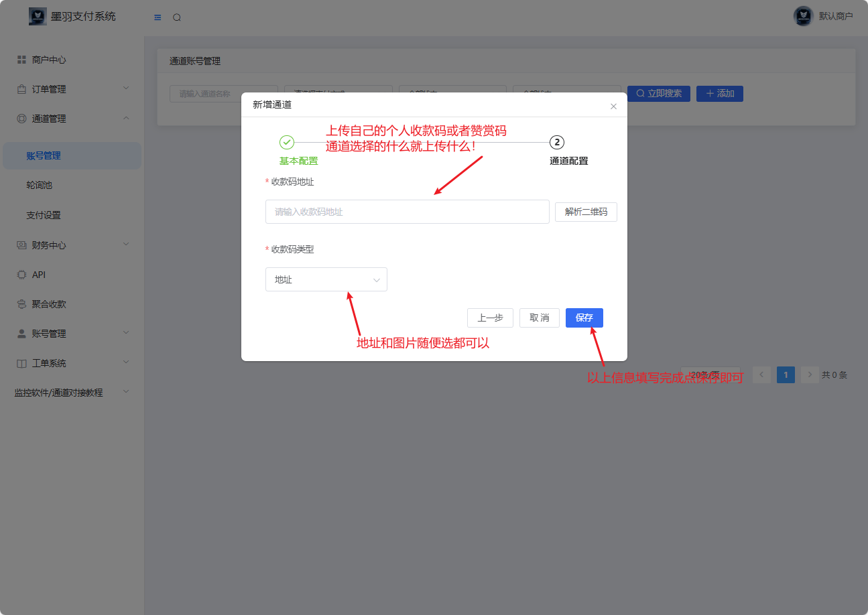
Task: Select 轮询池 submenu item
Action: [x=39, y=185]
